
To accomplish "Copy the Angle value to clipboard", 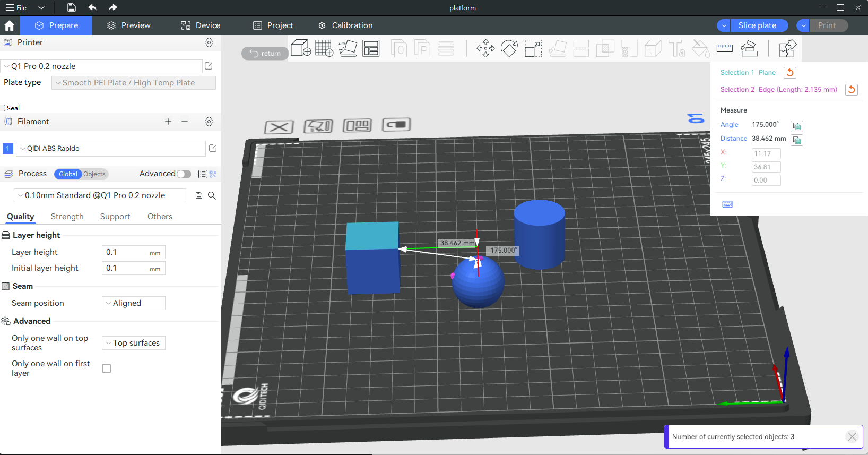I will pyautogui.click(x=796, y=126).
